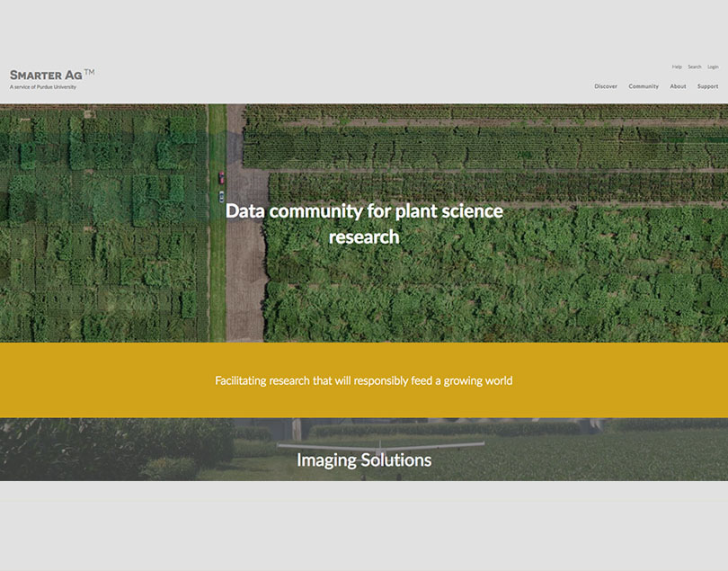The width and height of the screenshot is (728, 571).
Task: Click the dirt road strip in aerial photo
Action: [246, 270]
